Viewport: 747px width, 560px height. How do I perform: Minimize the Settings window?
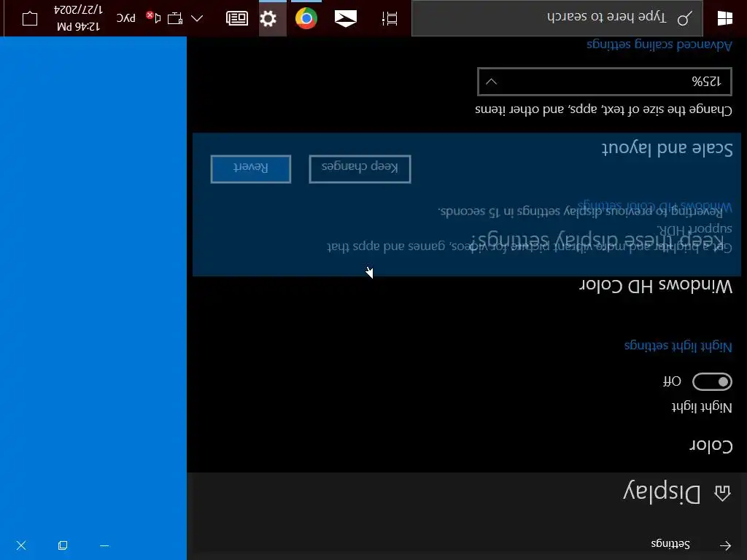coord(104,545)
